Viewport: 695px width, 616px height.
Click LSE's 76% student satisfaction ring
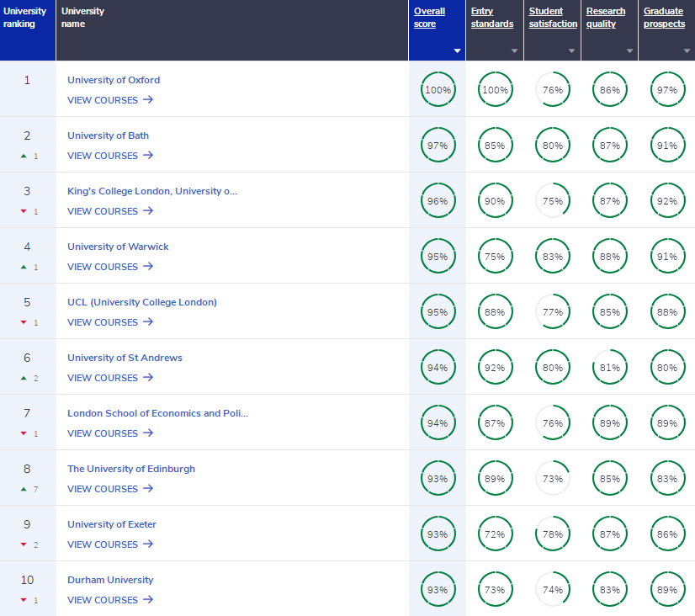point(553,422)
